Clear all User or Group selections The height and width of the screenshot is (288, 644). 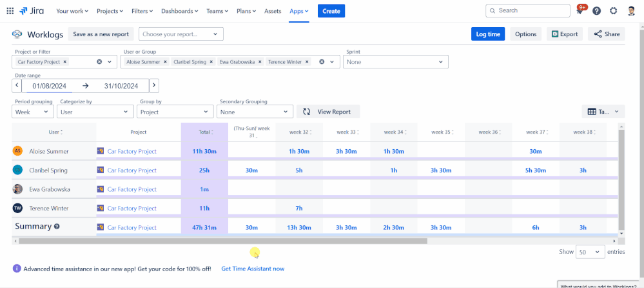point(322,62)
